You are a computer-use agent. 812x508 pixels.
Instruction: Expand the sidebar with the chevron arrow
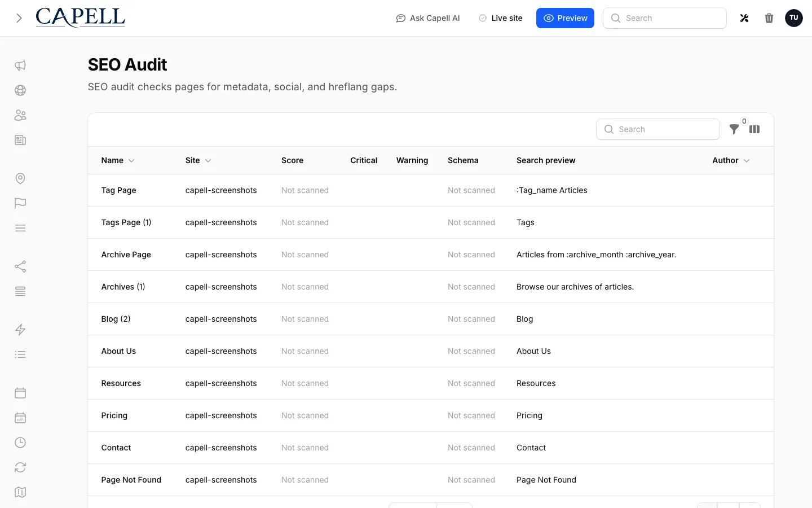19,18
